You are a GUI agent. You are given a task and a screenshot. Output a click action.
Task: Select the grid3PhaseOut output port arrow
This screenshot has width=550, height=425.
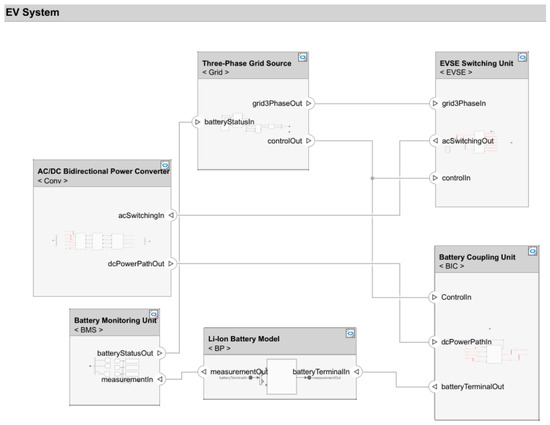pyautogui.click(x=309, y=103)
